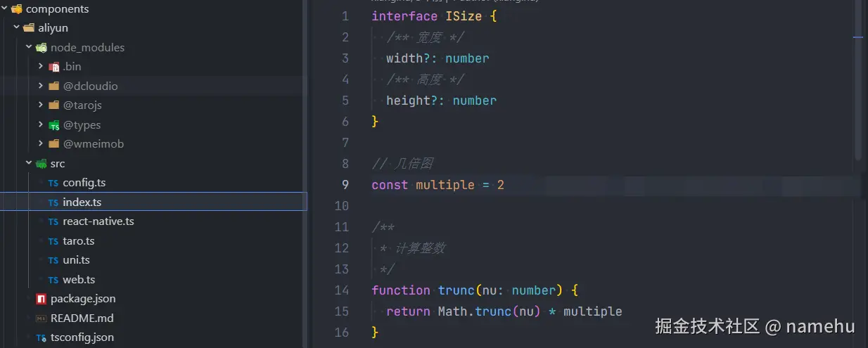Click the src folder icon
Image resolution: width=868 pixels, height=348 pixels.
point(42,164)
